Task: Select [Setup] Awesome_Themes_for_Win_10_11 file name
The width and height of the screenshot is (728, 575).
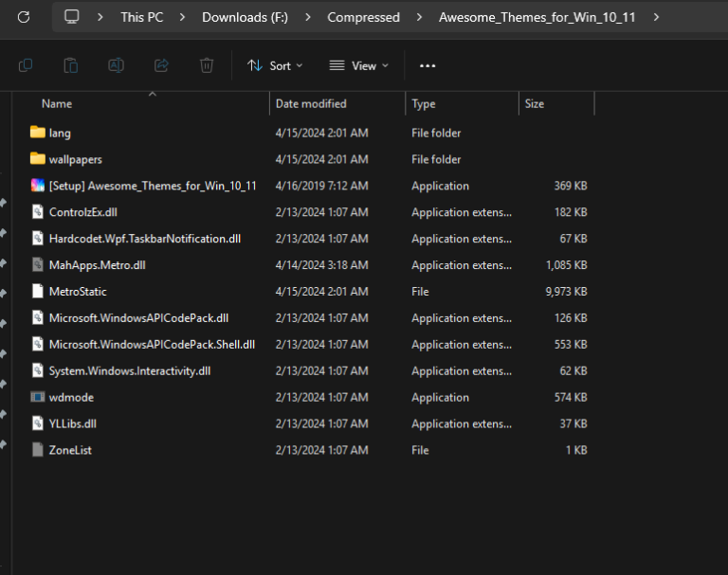Action: (153, 186)
